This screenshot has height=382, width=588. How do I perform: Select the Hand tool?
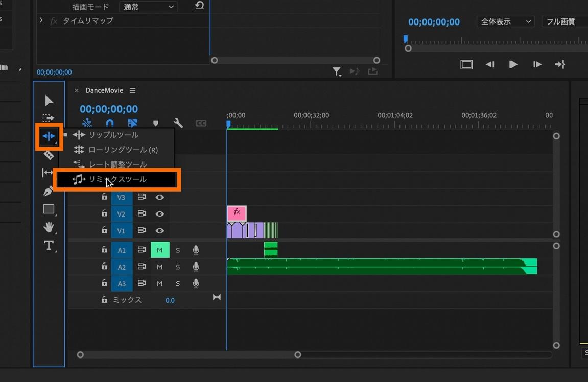(49, 227)
